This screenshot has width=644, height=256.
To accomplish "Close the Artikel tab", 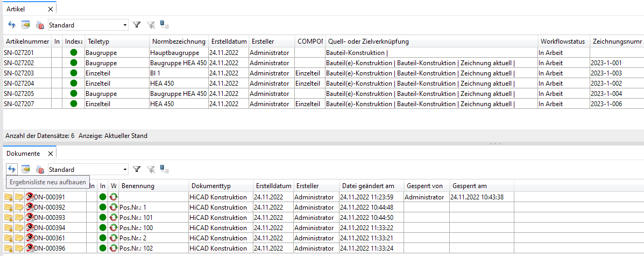I will (51, 9).
